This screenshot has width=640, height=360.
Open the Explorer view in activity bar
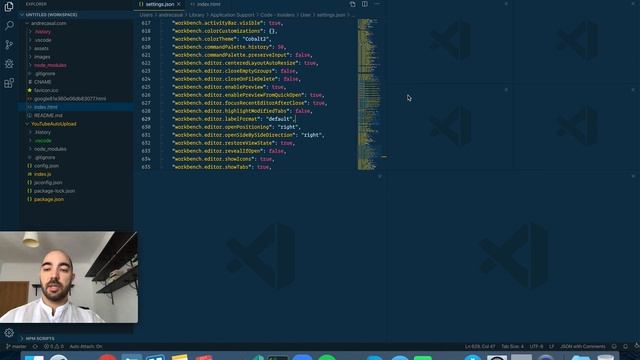(9, 7)
